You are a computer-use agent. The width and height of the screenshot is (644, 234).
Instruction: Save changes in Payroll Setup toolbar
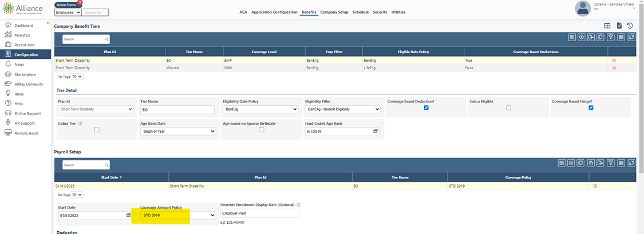562,163
